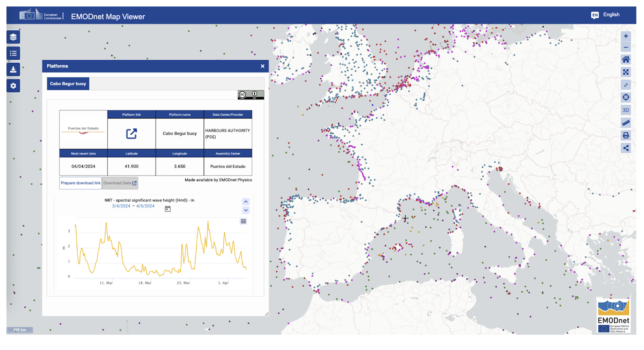Zoom in on the map
Screen dimensions: 644x350
click(x=626, y=36)
